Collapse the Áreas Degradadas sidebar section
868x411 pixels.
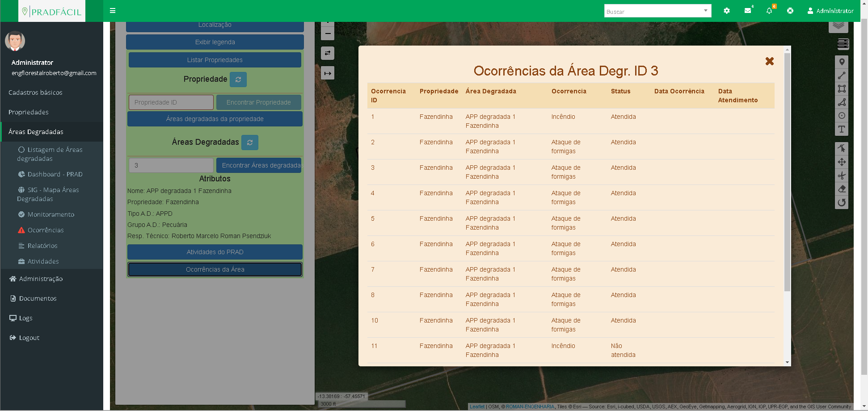36,132
